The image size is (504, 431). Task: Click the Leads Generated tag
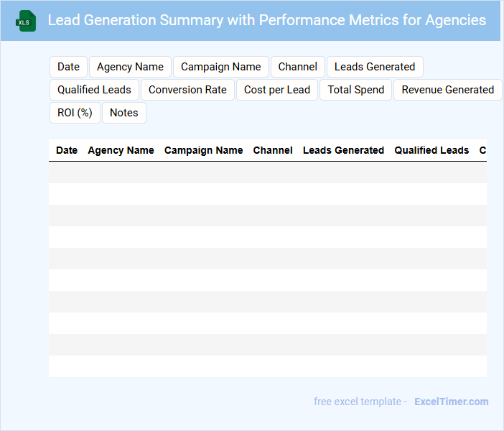[x=375, y=67]
